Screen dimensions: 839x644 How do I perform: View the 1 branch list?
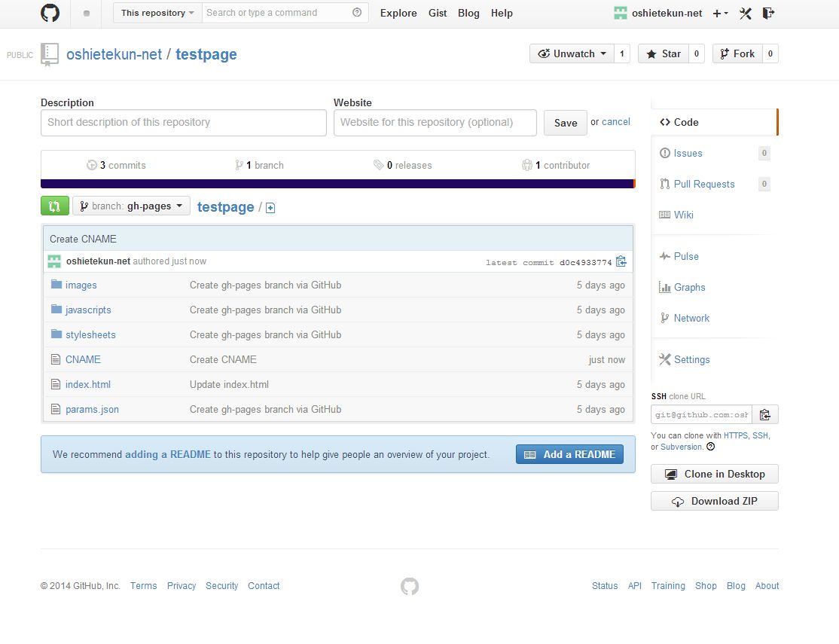click(260, 166)
